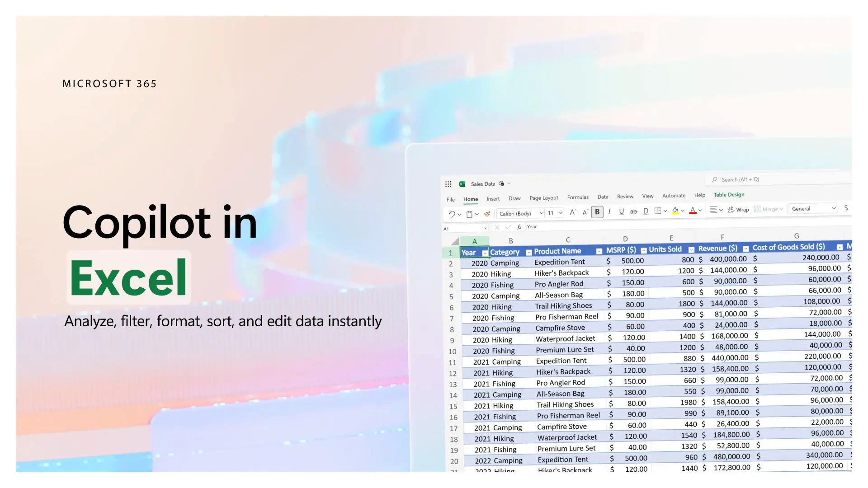Click the Wrap text button

point(738,210)
